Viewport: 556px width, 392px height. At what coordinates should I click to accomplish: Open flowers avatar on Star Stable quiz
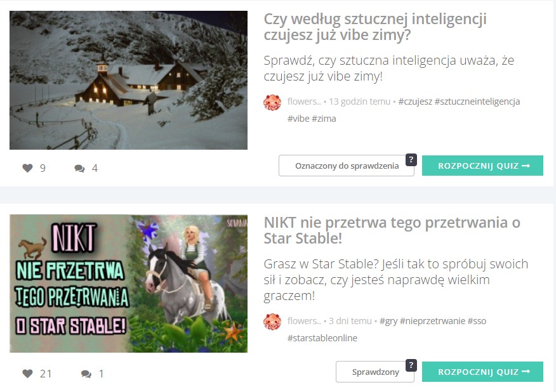[272, 322]
